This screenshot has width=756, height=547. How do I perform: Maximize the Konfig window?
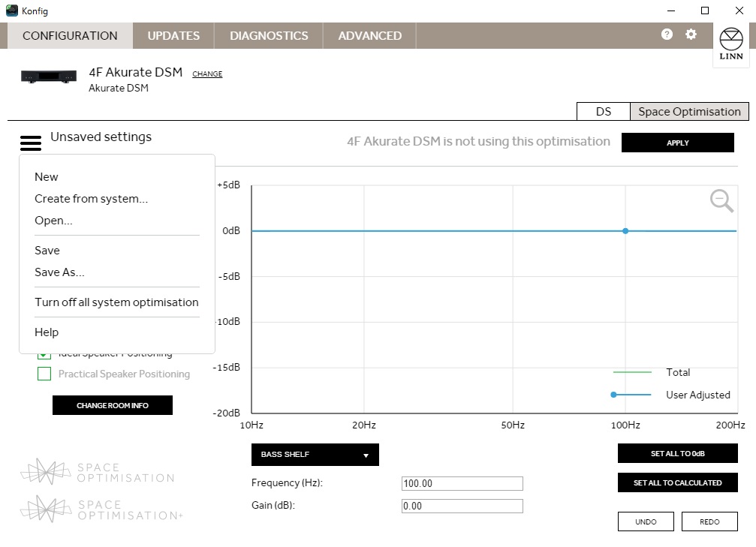pos(705,11)
